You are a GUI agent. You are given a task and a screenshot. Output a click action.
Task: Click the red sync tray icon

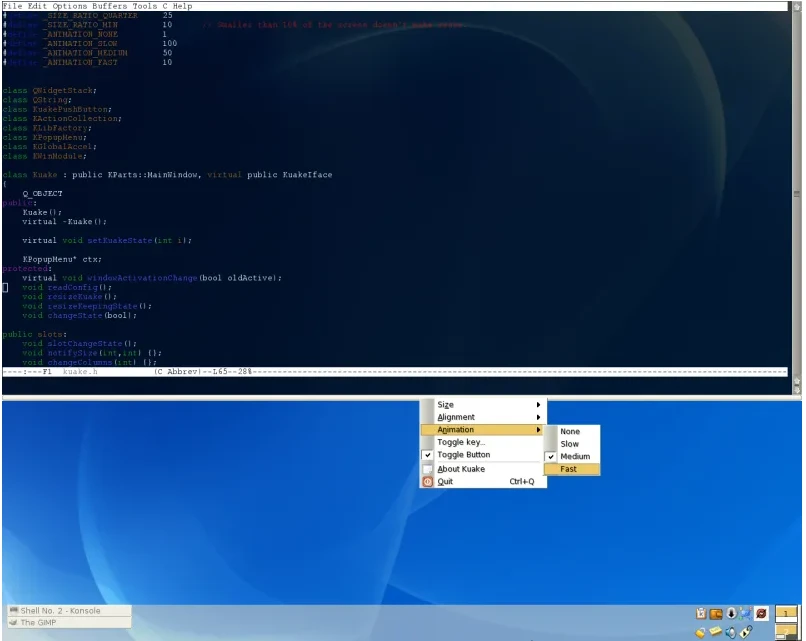tap(760, 613)
